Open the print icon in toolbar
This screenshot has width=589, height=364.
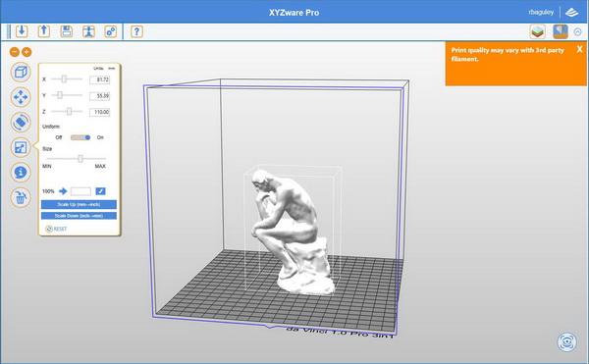tap(88, 31)
